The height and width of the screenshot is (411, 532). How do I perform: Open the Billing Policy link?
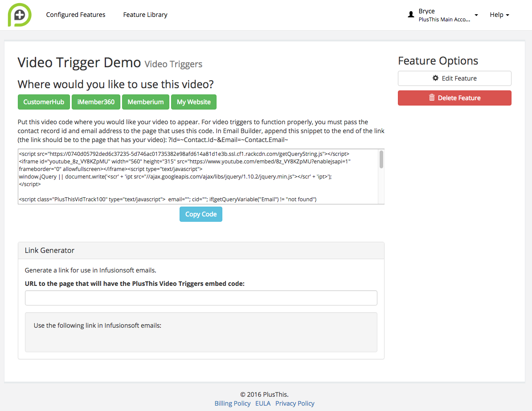233,403
